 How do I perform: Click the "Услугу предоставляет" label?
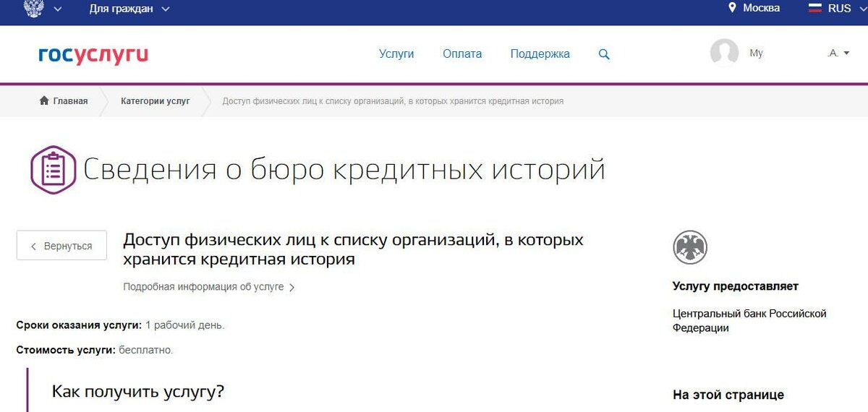[736, 286]
